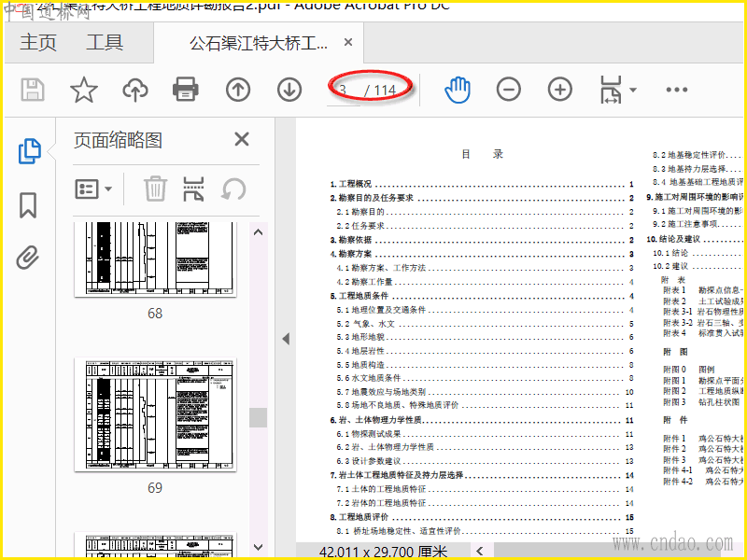Select page 69 thumbnail
The image size is (747, 560).
pos(155,414)
